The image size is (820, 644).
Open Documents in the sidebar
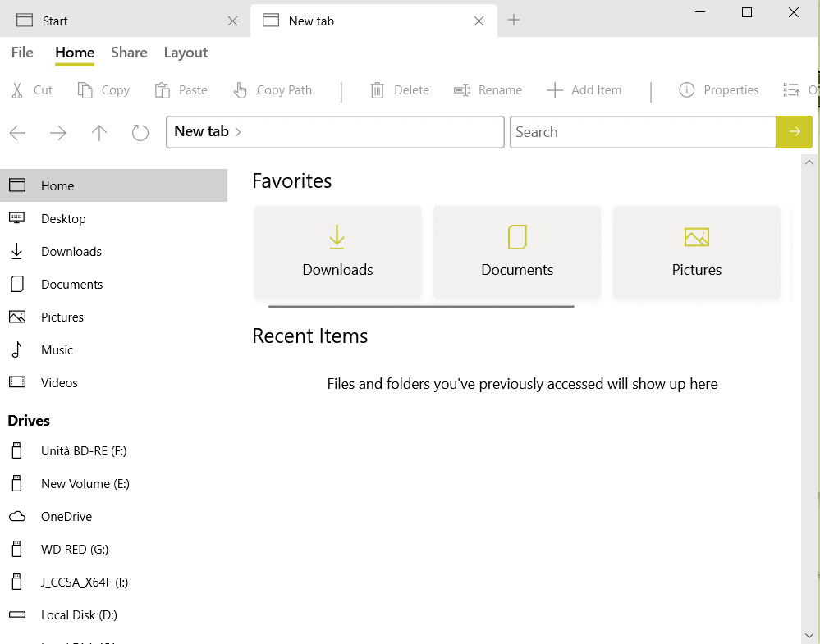tap(113, 285)
